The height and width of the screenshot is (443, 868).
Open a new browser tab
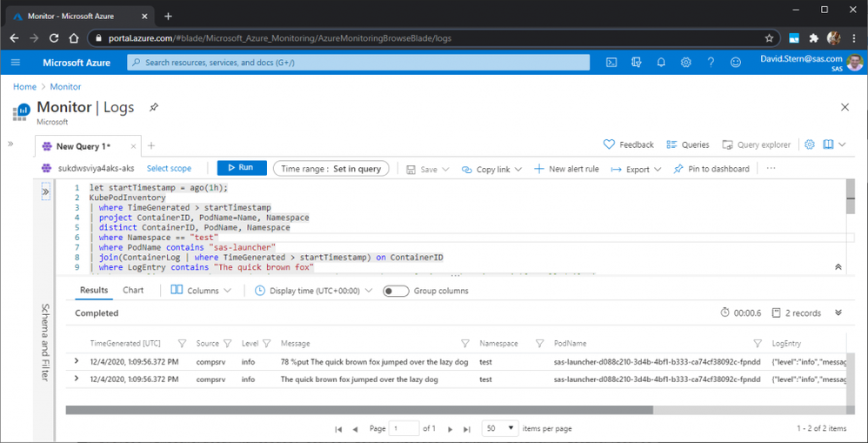pyautogui.click(x=168, y=16)
